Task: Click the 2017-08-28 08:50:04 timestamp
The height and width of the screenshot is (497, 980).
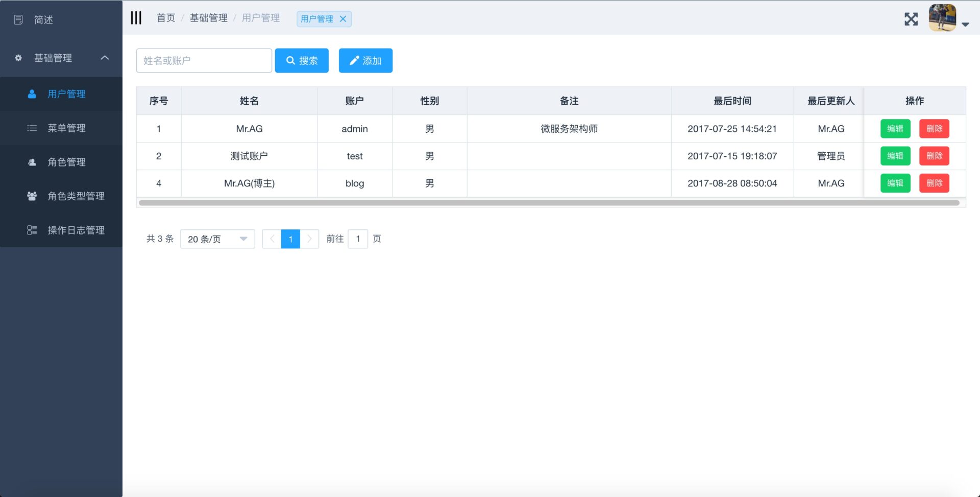Action: click(x=732, y=183)
